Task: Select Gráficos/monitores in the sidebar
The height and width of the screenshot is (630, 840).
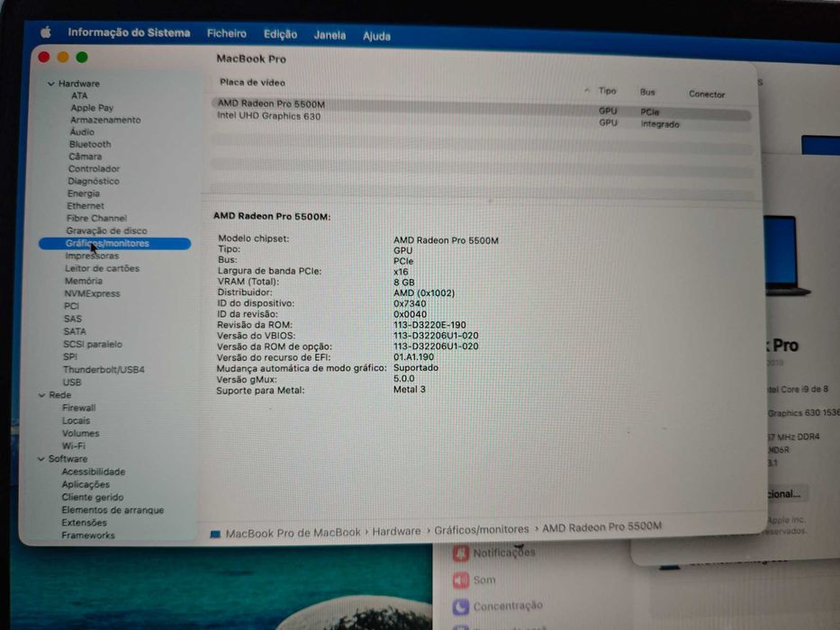Action: click(x=114, y=244)
